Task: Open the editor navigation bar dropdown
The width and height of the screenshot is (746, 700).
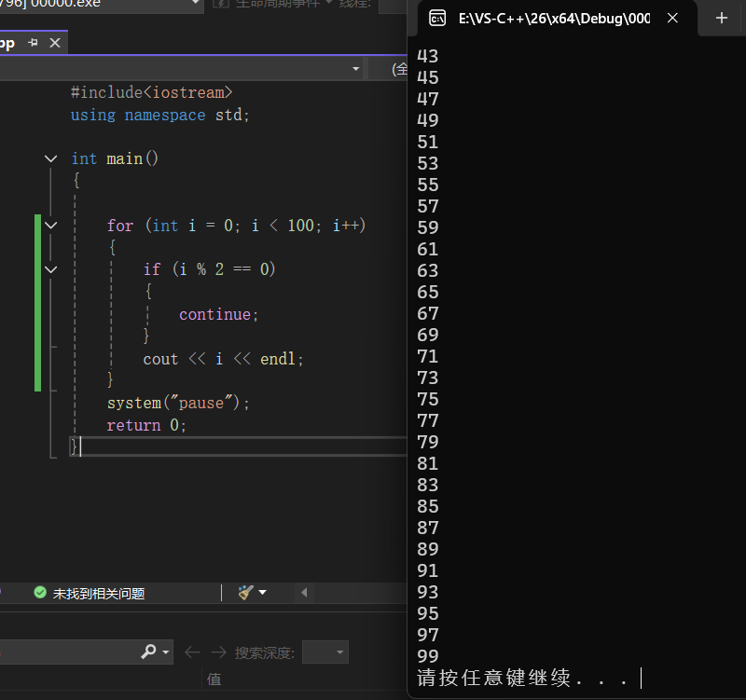Action: pos(355,69)
